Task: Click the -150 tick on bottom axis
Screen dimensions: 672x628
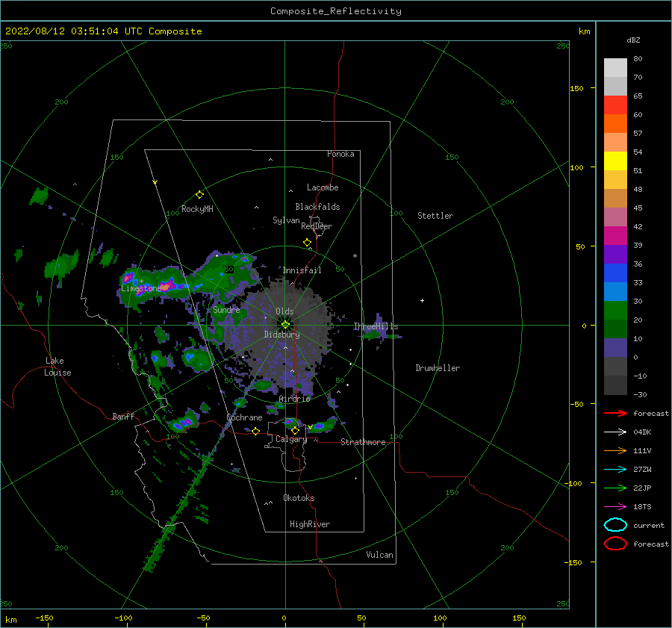Action: tap(44, 618)
